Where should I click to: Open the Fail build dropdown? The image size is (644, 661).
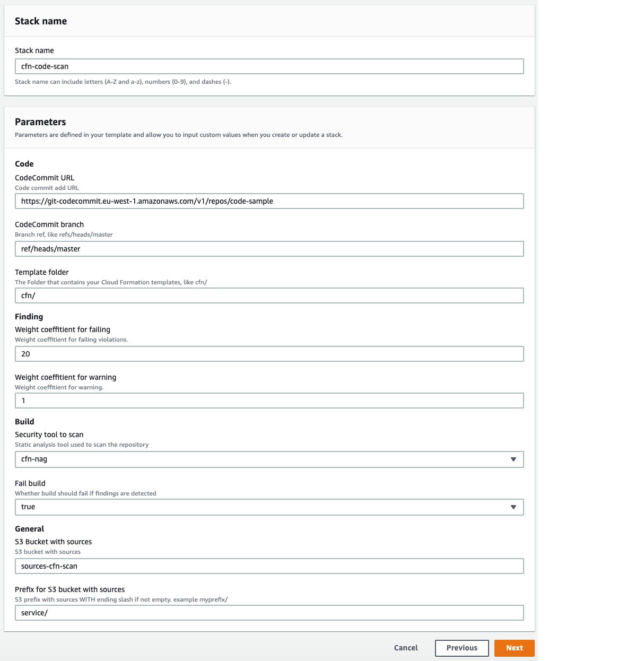(269, 507)
